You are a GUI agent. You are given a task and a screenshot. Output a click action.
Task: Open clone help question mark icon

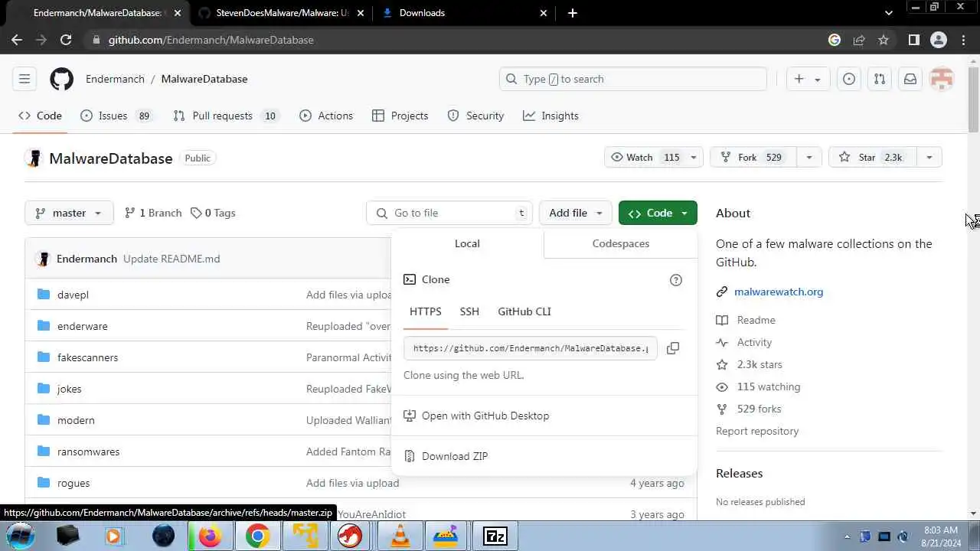676,280
